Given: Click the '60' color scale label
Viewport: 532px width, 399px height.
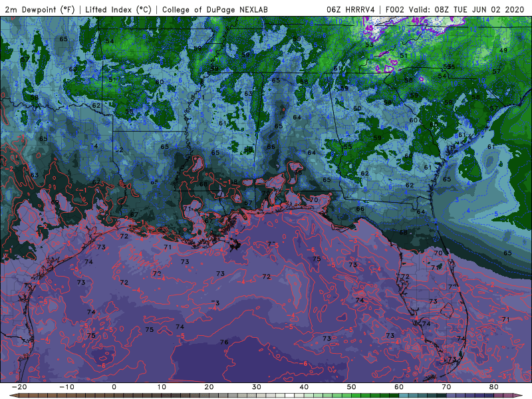Looking at the screenshot, I should tap(399, 387).
